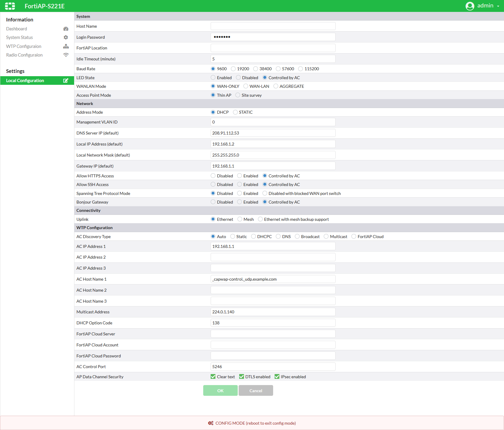This screenshot has height=430, width=504.
Task: Click the Login Password field
Action: click(x=273, y=37)
